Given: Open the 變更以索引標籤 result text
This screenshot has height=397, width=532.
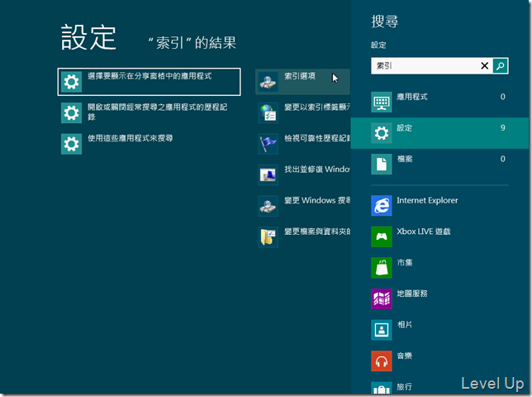Looking at the screenshot, I should 317,108.
